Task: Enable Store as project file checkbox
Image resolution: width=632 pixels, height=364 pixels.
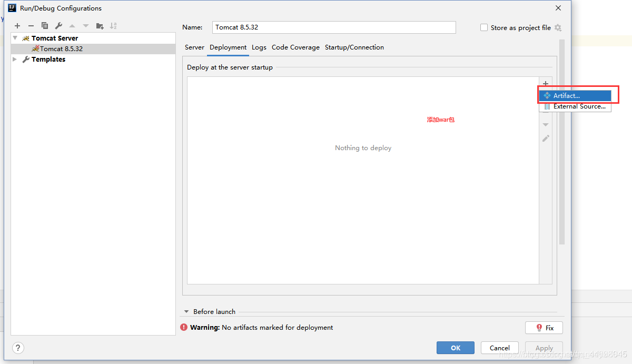Action: [x=484, y=27]
